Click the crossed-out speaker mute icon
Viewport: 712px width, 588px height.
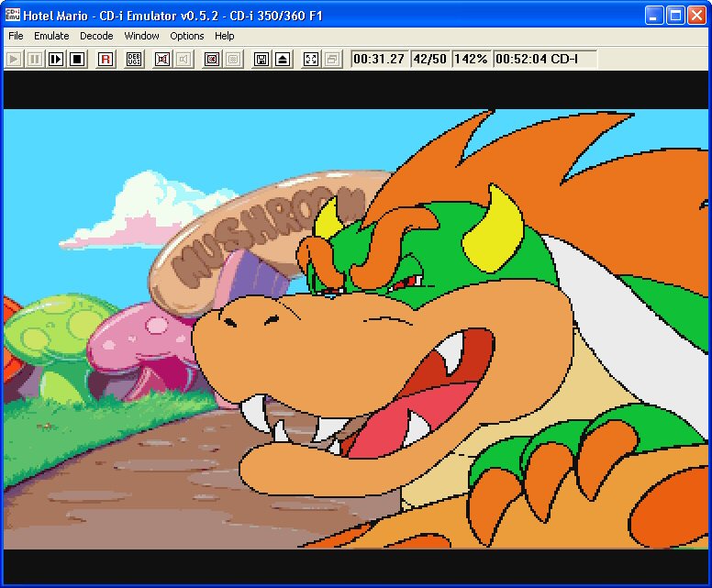[162, 59]
